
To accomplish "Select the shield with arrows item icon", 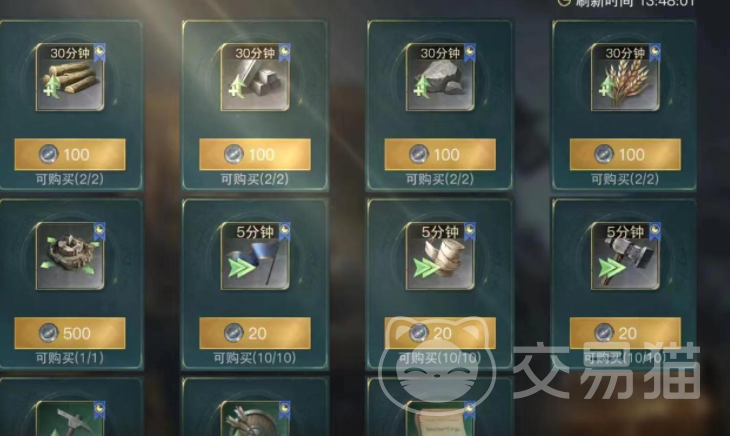I will pos(255,419).
